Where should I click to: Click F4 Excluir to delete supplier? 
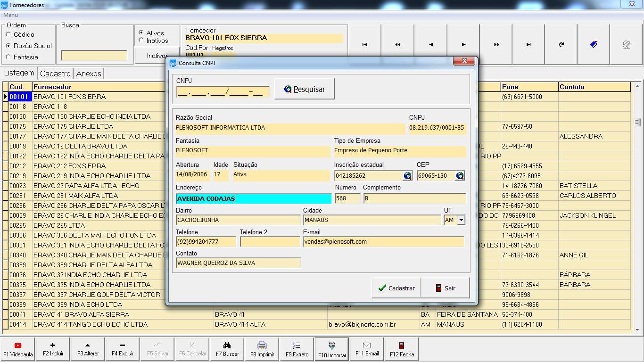pyautogui.click(x=123, y=349)
